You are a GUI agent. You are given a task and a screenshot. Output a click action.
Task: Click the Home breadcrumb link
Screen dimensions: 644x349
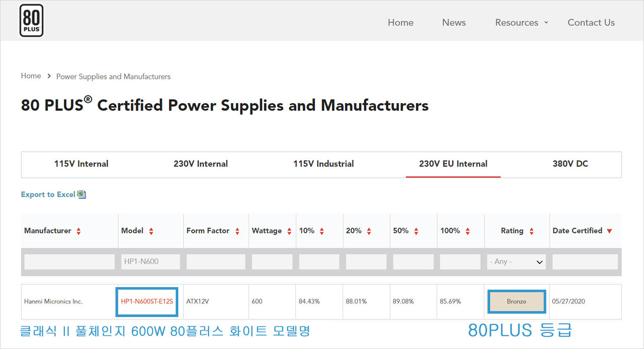pyautogui.click(x=31, y=76)
